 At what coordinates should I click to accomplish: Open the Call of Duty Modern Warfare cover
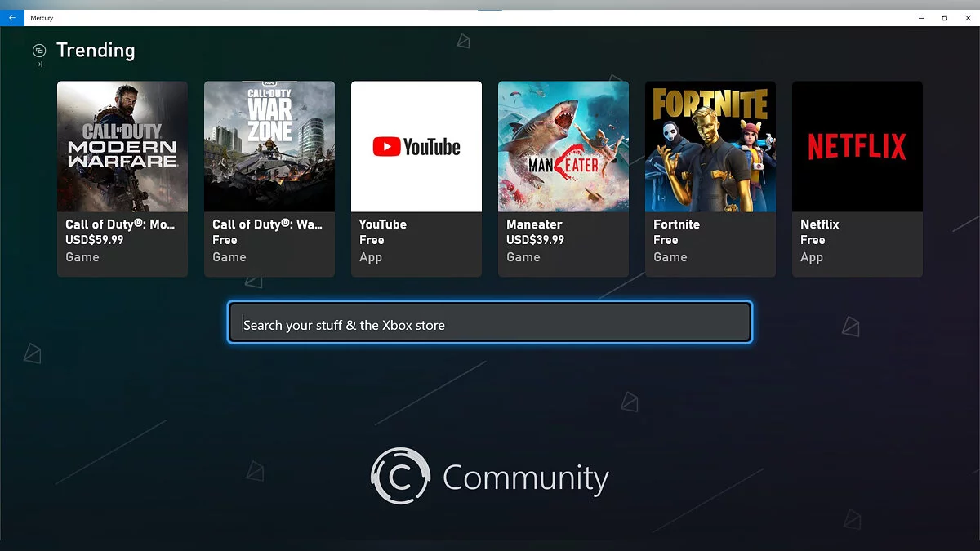[122, 147]
